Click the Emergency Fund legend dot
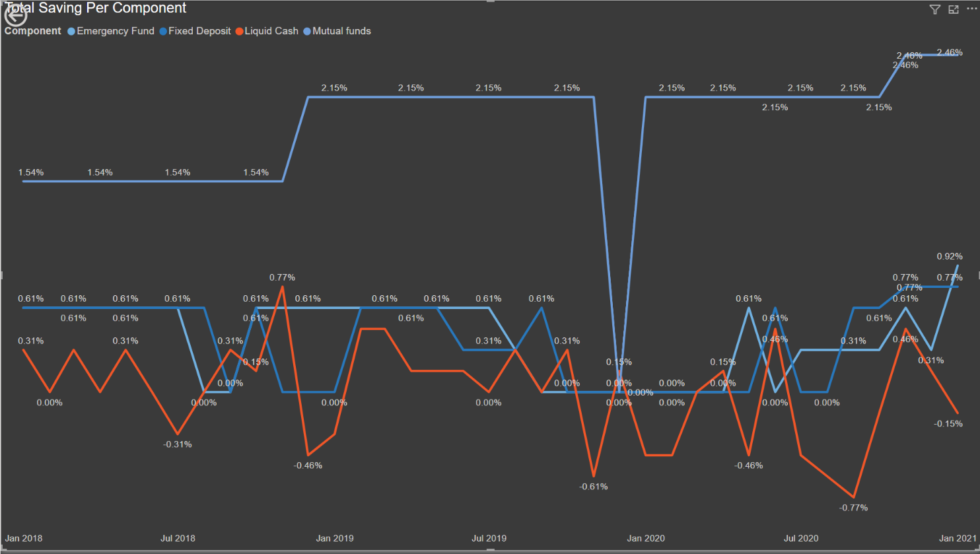 point(71,30)
